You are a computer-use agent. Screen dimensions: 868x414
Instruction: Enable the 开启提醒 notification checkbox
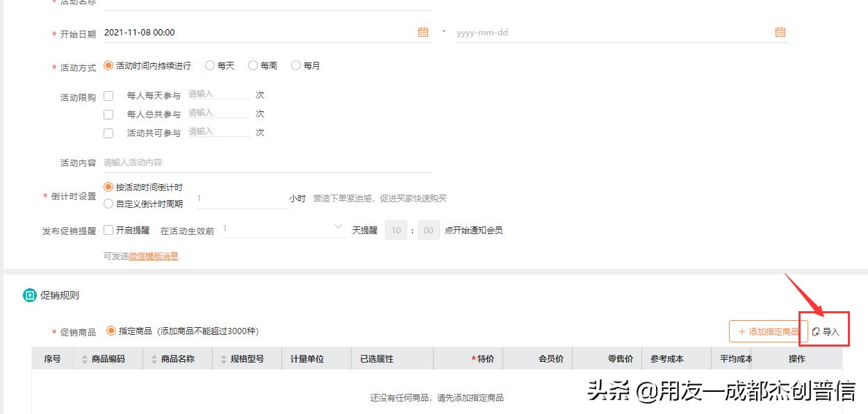(108, 230)
